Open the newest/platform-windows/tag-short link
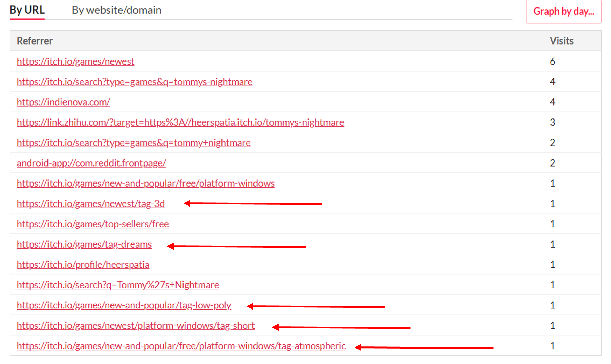 (x=136, y=326)
